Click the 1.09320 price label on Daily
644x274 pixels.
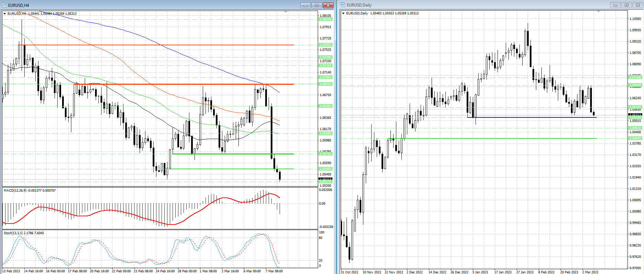pos(635,41)
